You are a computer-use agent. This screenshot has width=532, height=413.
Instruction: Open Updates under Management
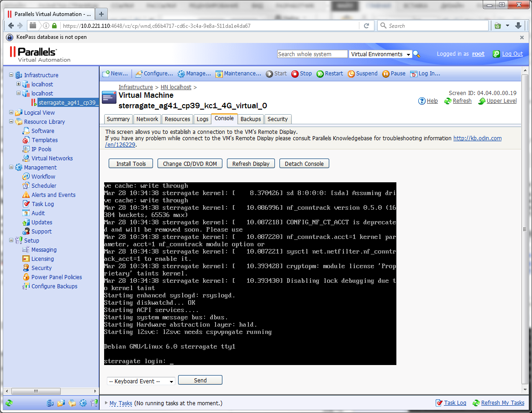click(x=42, y=222)
